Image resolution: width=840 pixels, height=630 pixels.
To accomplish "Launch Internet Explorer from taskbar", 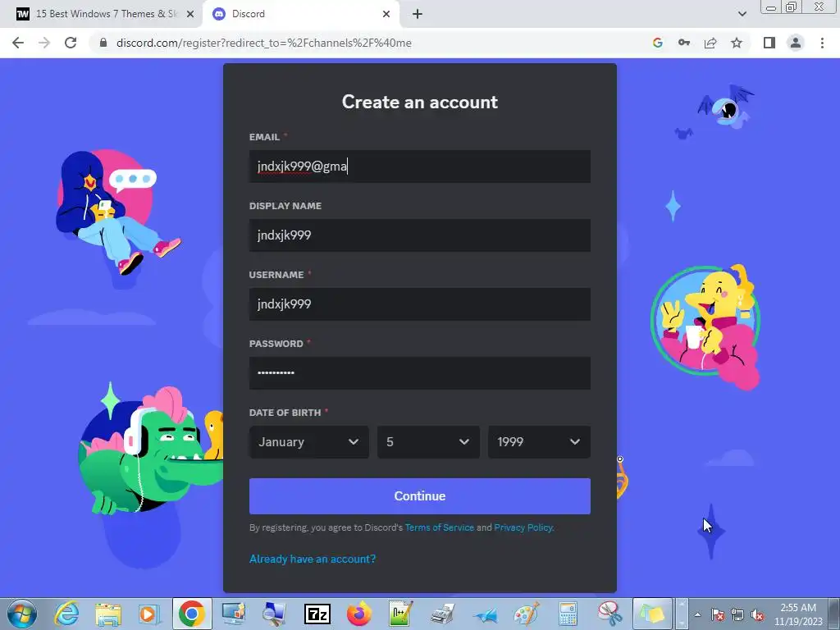I will pos(67,614).
